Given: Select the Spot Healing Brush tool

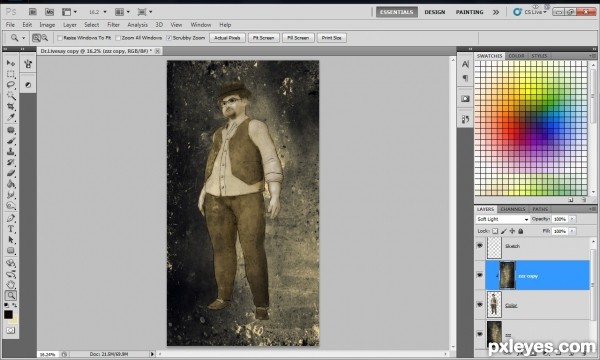Looking at the screenshot, I should (x=11, y=130).
